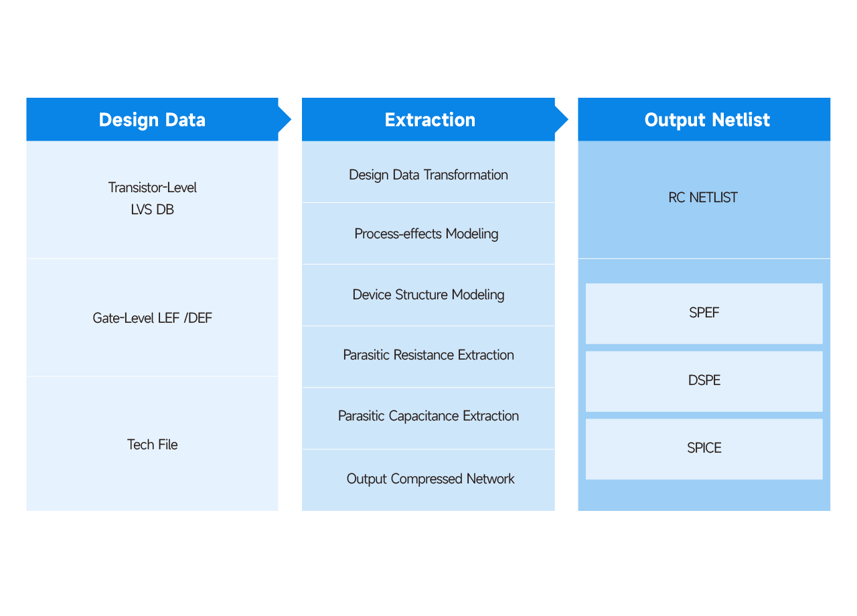Select the Tech File block
The image size is (857, 616).
pos(152,444)
